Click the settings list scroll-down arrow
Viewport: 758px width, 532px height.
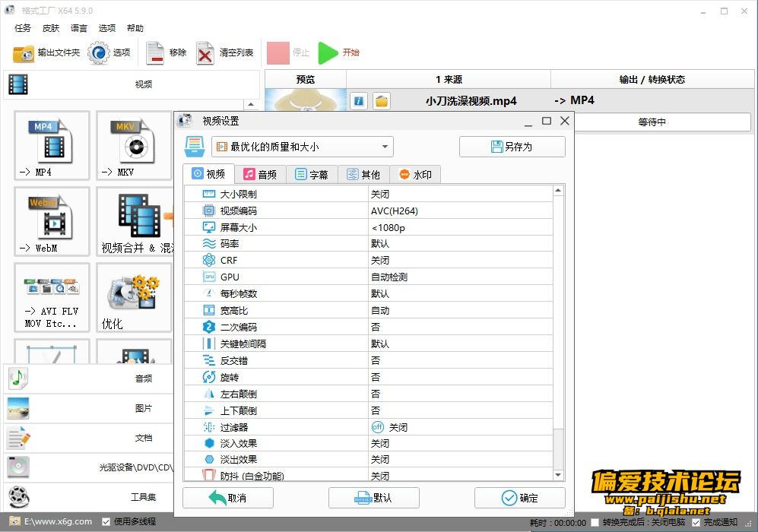click(558, 475)
